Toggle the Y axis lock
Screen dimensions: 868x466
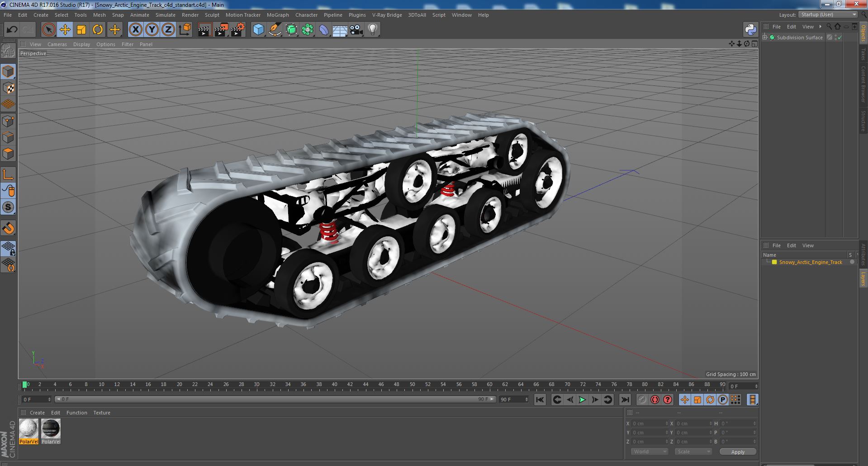(x=152, y=30)
